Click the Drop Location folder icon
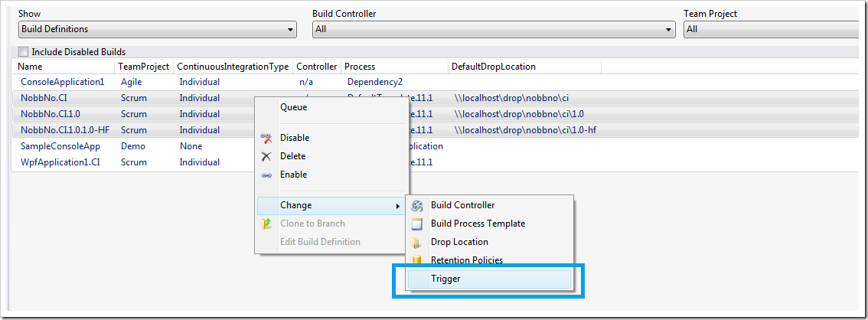Image resolution: width=868 pixels, height=320 pixels. point(417,242)
